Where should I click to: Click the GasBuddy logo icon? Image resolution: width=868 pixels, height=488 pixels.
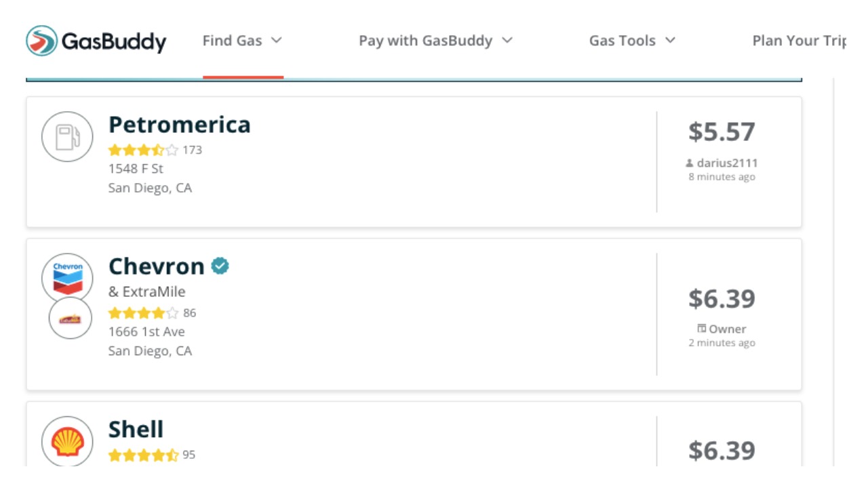(x=41, y=41)
